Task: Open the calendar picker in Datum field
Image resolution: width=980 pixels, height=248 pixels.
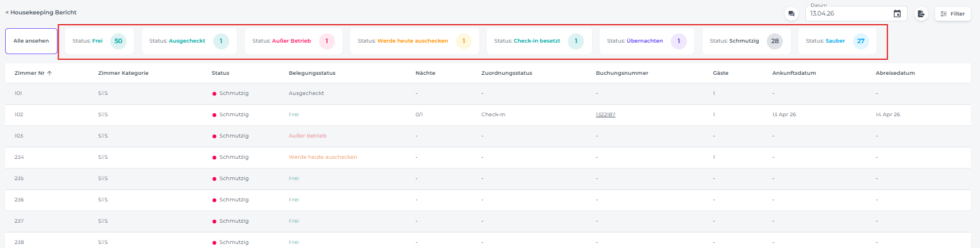Action: tap(897, 14)
